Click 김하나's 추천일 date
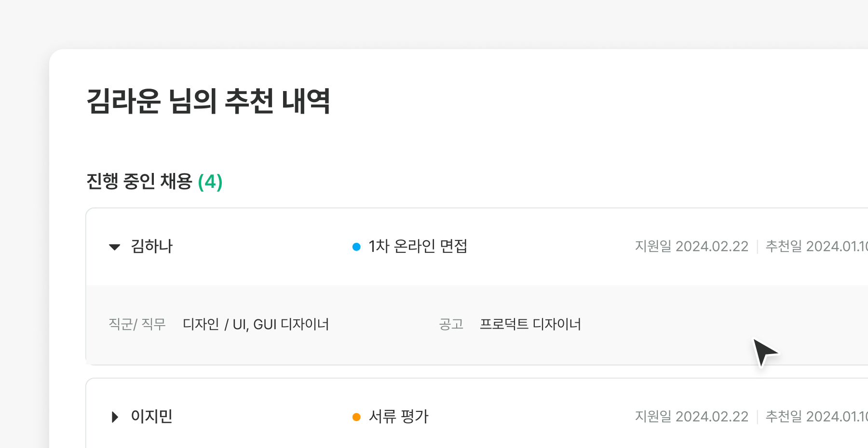 click(x=816, y=247)
